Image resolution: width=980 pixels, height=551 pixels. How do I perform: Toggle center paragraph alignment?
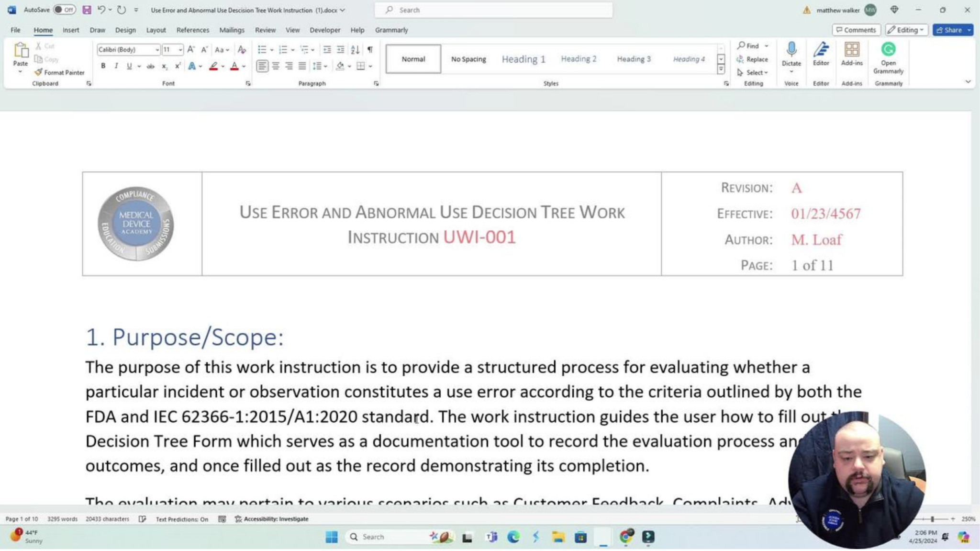[276, 66]
